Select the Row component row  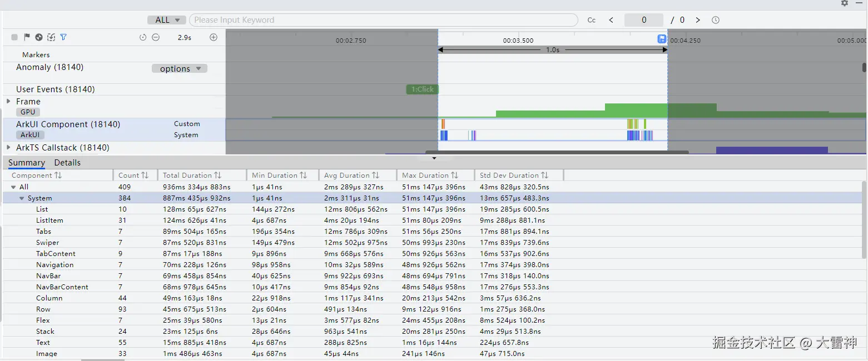tap(434, 309)
